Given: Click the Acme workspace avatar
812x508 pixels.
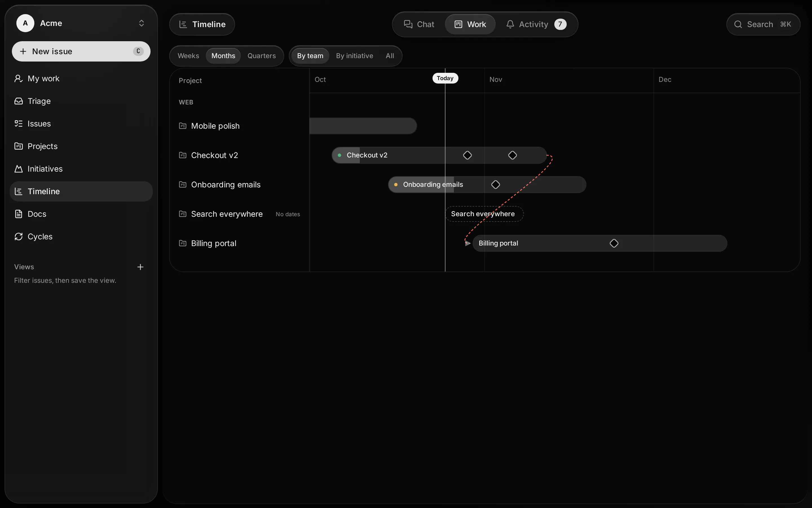Looking at the screenshot, I should (x=25, y=23).
